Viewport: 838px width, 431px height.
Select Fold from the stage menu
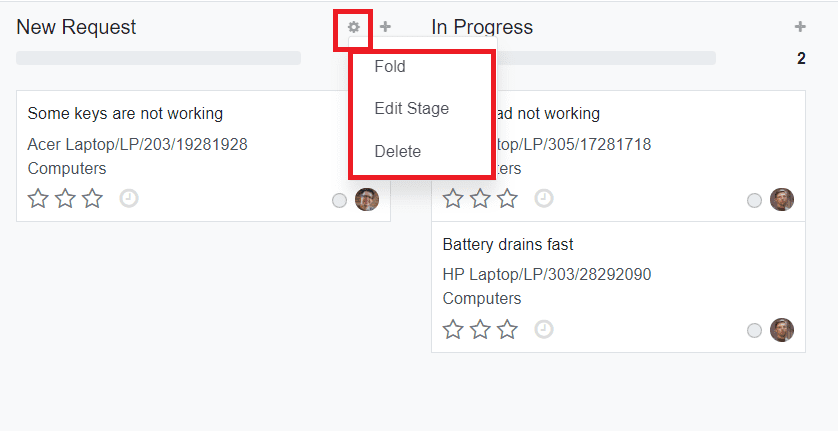click(x=390, y=67)
